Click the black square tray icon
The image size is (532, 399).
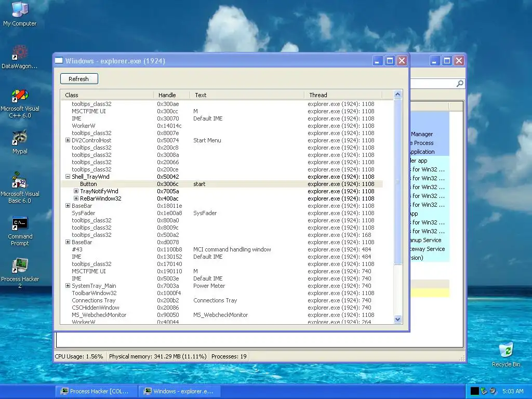coord(475,391)
